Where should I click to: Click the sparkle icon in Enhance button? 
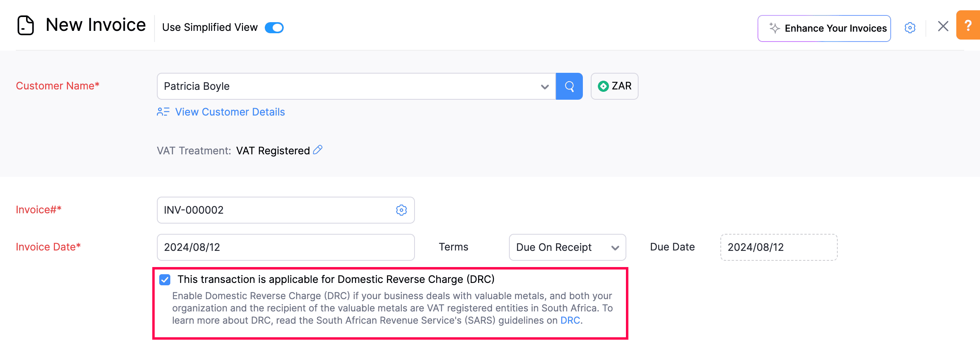(774, 28)
